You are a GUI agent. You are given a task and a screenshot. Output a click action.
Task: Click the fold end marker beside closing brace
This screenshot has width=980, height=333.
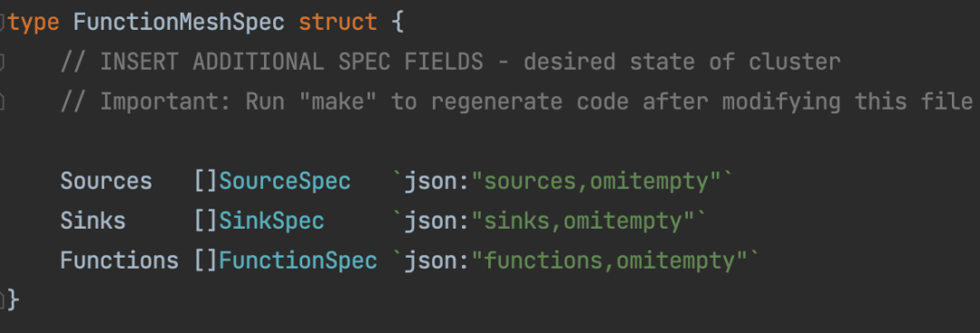point(3,300)
